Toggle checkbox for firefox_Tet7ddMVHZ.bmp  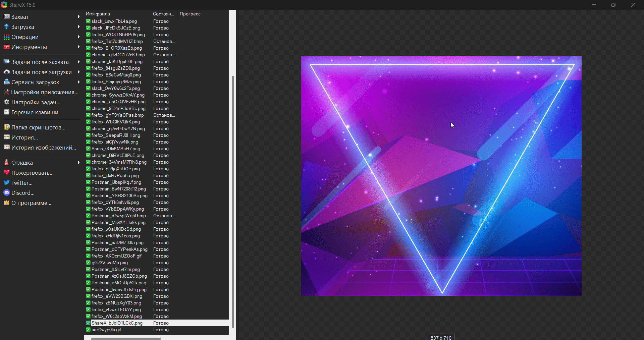[88, 41]
